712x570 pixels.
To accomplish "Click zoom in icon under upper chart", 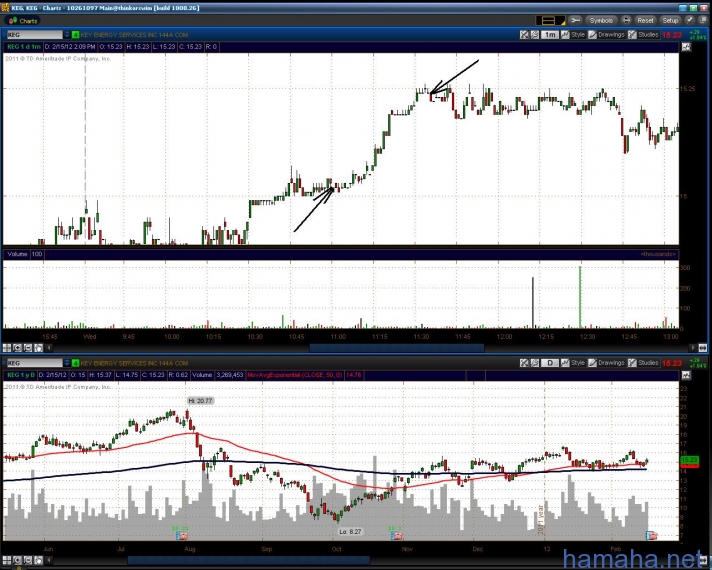I will click(x=17, y=348).
